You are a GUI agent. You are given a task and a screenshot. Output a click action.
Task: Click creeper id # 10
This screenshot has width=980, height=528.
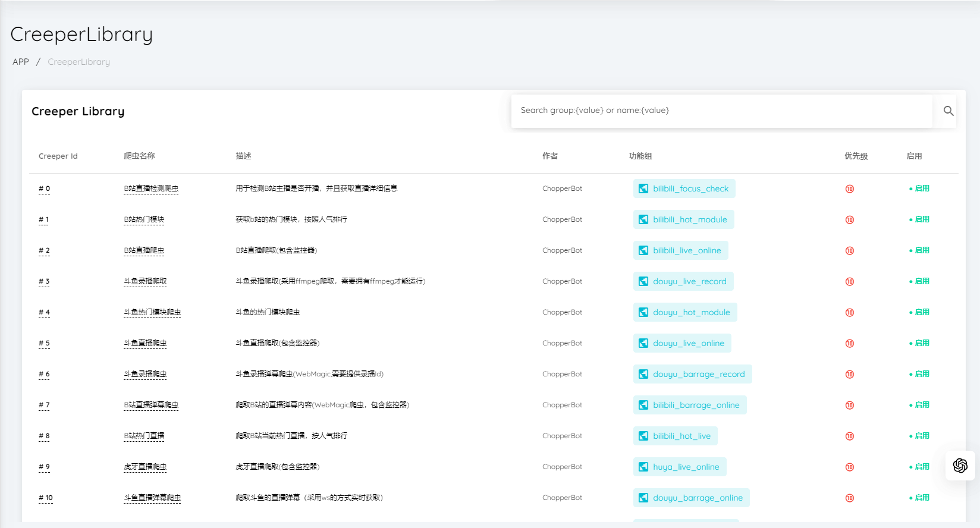click(46, 498)
